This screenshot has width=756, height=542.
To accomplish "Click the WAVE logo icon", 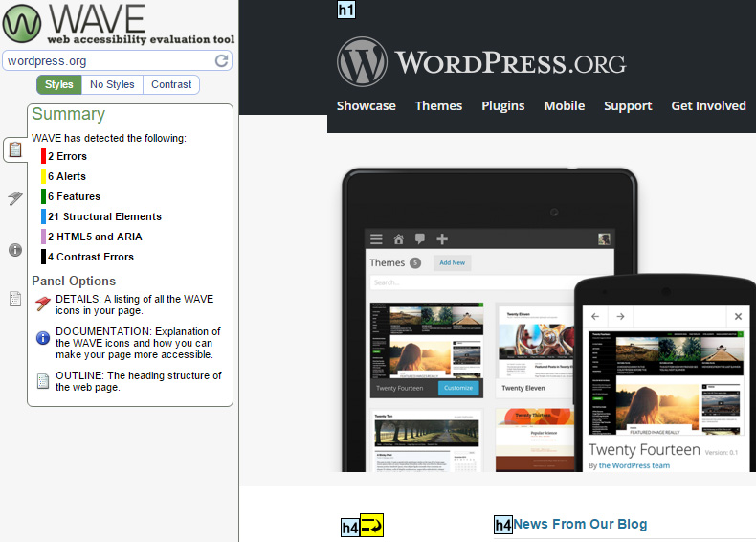I will coord(22,23).
